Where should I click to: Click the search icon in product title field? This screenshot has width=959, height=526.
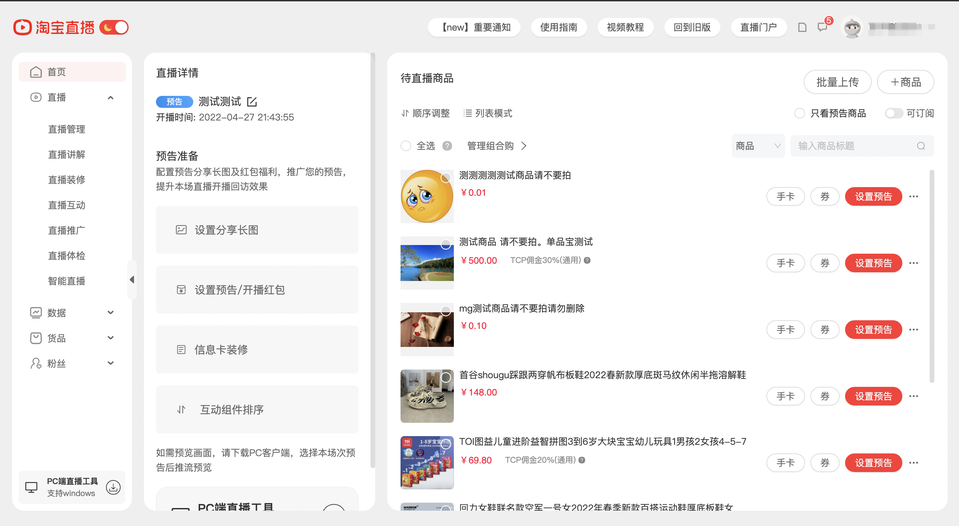(921, 146)
